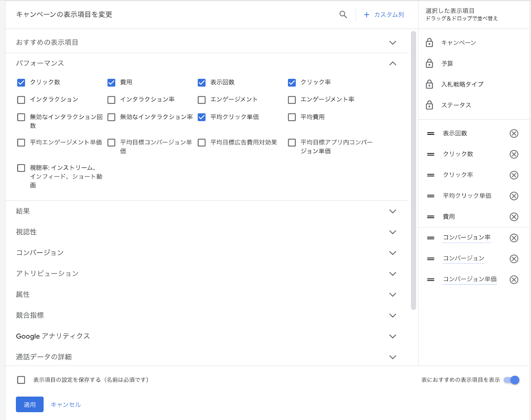This screenshot has height=420, width=531.
Task: Check the 視聴率: インストリーム checkbox
Action: (21, 168)
